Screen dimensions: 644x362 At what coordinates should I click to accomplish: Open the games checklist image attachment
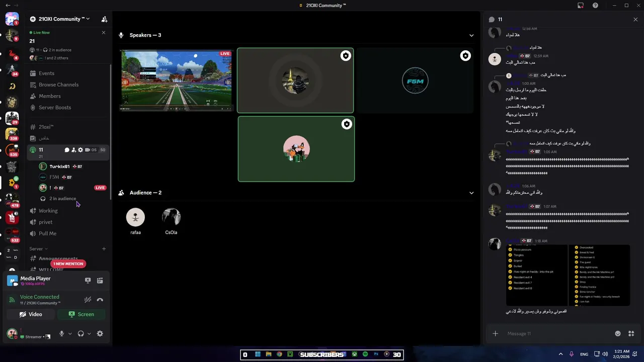point(568,275)
